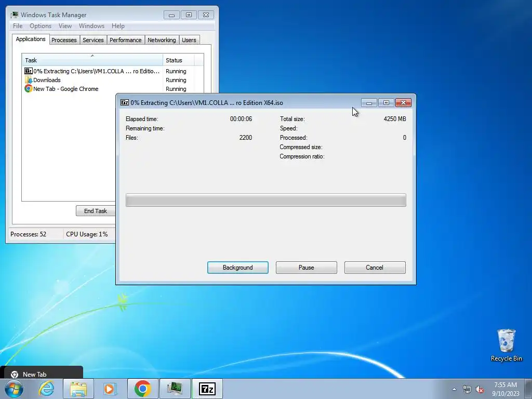Click the total size value 4250 MB
Screen dimensions: 532x399
tap(395, 119)
